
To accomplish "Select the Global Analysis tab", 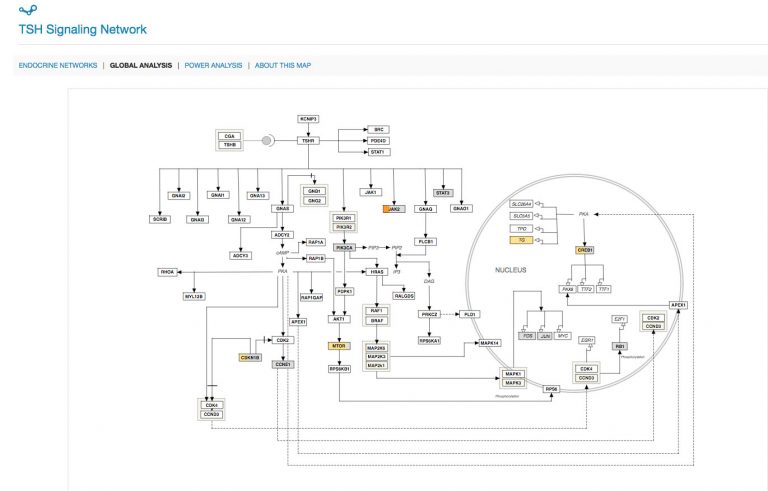I will (141, 65).
